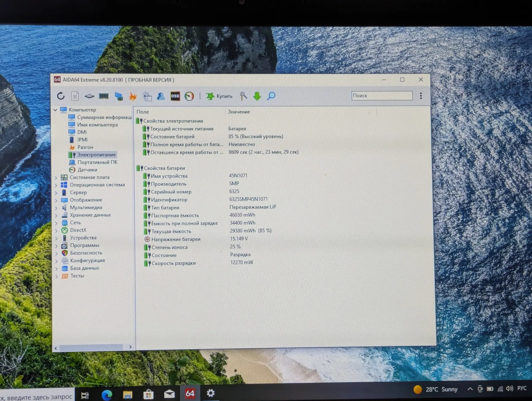Click the Task View taskbar icon
Image resolution: width=532 pixels, height=401 pixels.
click(x=85, y=396)
